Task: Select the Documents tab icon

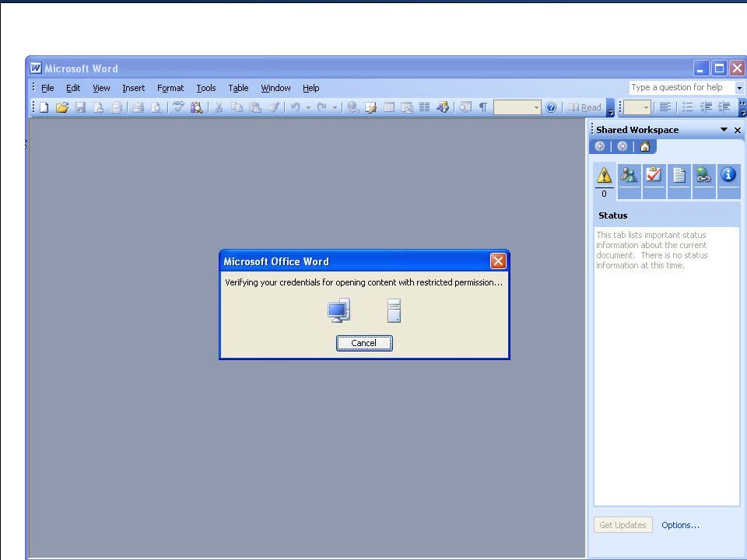Action: 679,181
